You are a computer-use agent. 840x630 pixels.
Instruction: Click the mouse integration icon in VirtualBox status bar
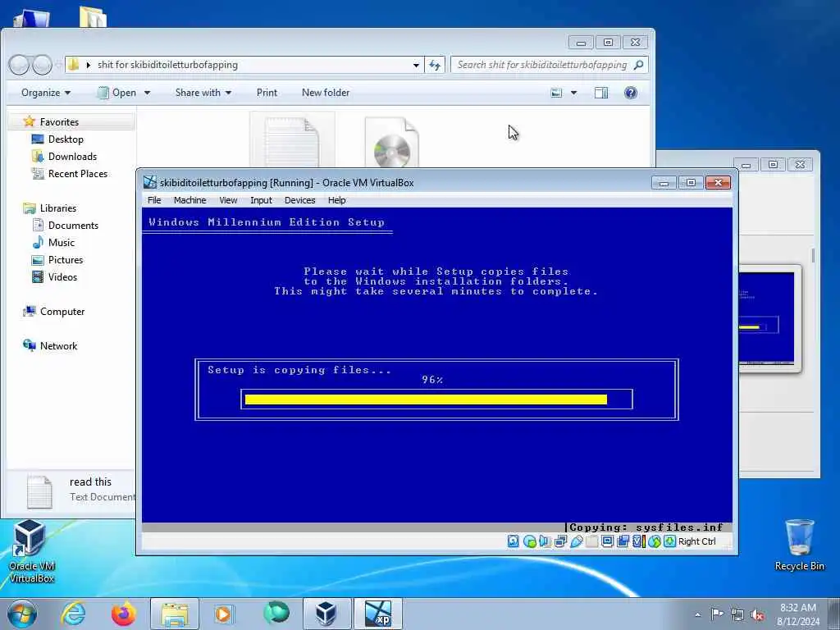[x=655, y=541]
